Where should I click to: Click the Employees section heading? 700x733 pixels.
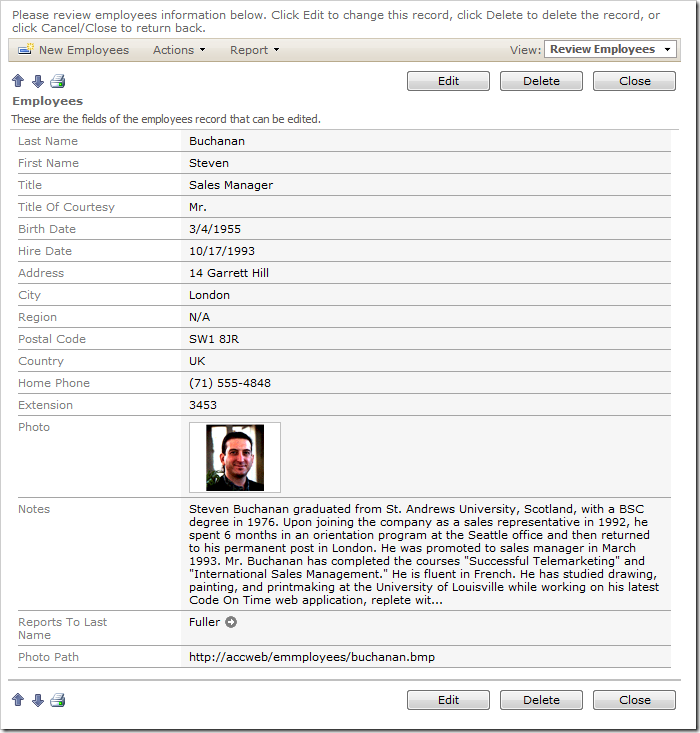click(x=47, y=101)
